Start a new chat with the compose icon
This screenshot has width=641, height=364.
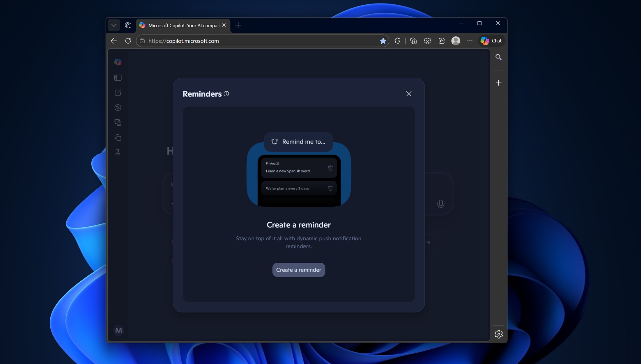[118, 92]
